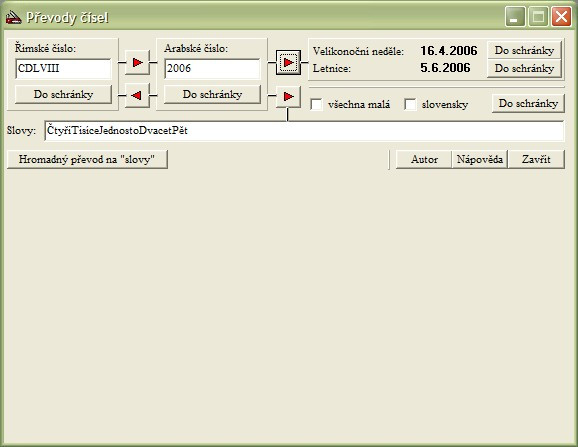Click the "Arabské číslo:" label
The width and height of the screenshot is (578, 447).
(x=196, y=48)
